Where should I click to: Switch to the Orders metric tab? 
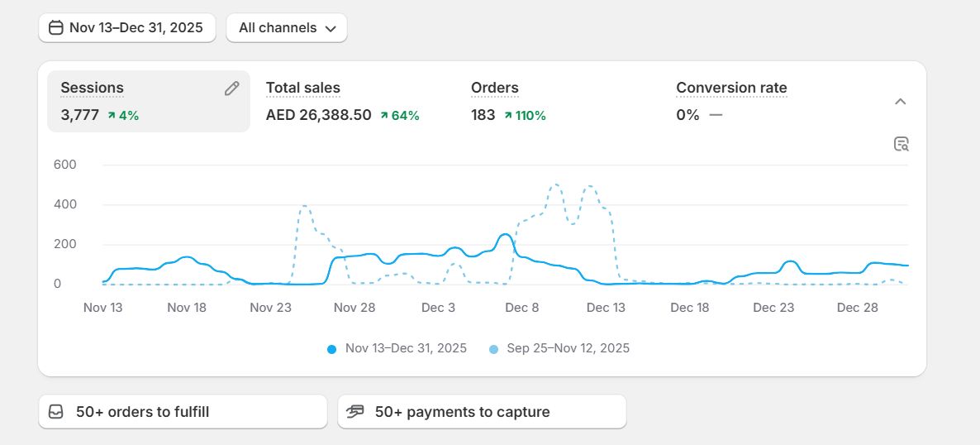point(494,88)
